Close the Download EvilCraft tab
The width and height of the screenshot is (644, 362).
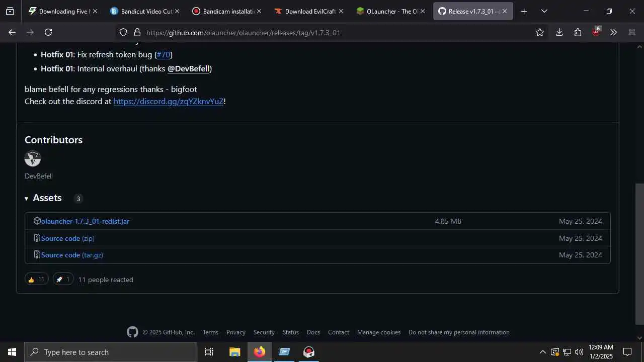341,11
